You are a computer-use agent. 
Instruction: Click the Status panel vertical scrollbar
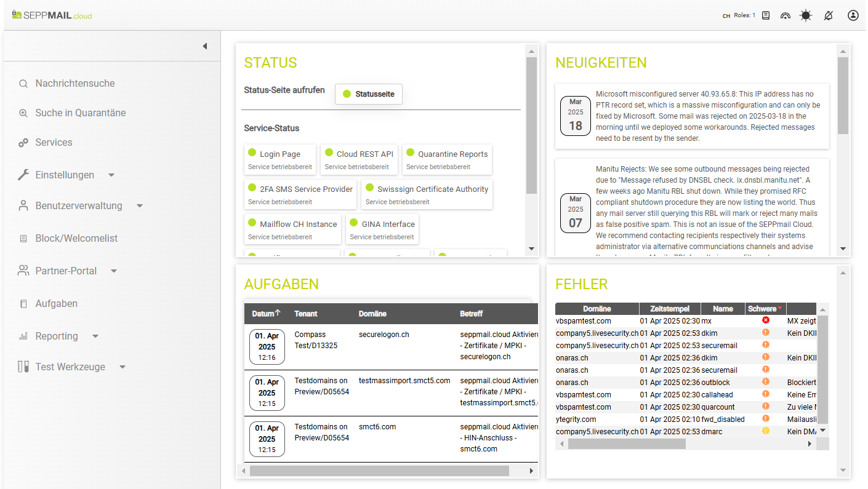click(x=532, y=126)
